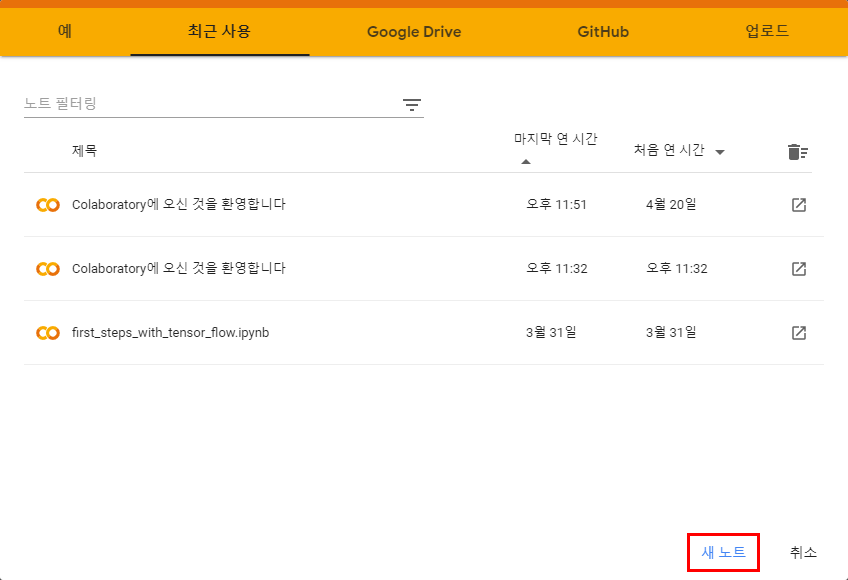Screen dimensions: 848x580
Task: Click the 제목 column header
Action: point(84,150)
